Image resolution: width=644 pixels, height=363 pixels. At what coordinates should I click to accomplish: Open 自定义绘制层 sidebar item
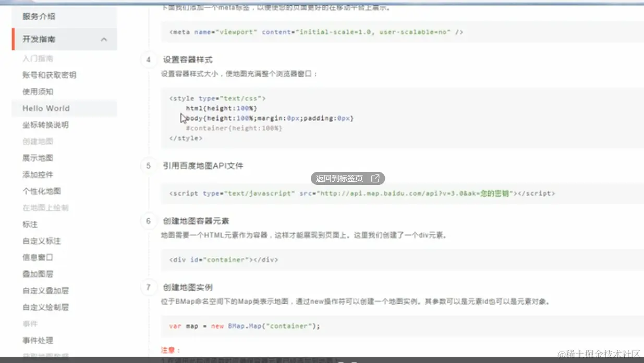(45, 307)
